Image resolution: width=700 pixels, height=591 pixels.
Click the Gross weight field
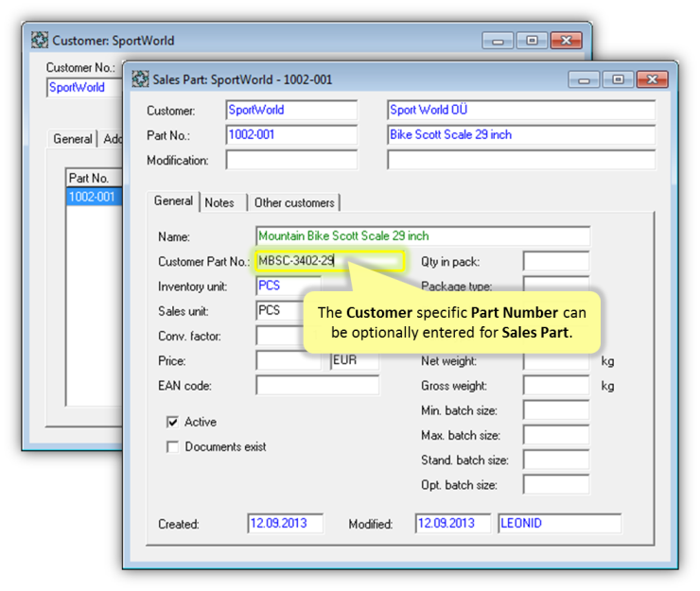[556, 385]
